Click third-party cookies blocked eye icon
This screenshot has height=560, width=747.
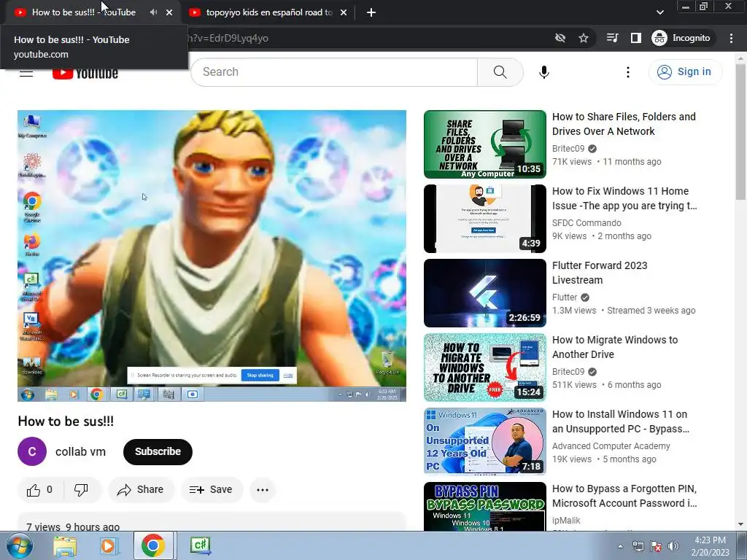[560, 38]
